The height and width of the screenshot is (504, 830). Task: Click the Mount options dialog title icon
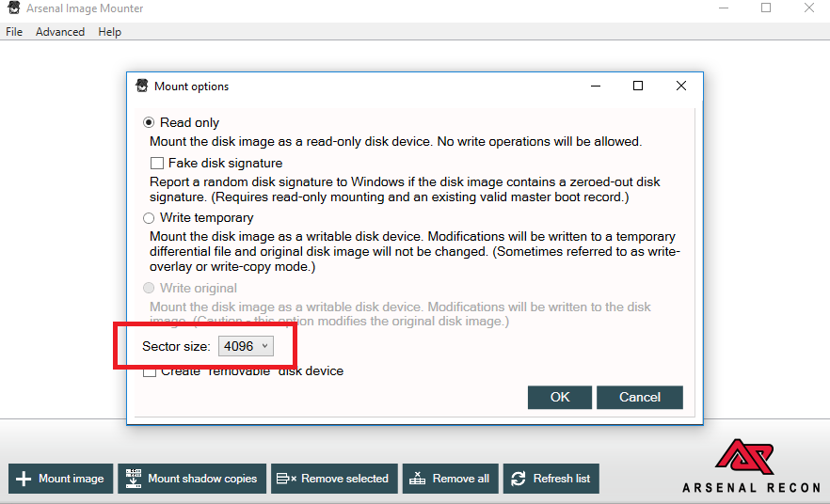[x=142, y=86]
